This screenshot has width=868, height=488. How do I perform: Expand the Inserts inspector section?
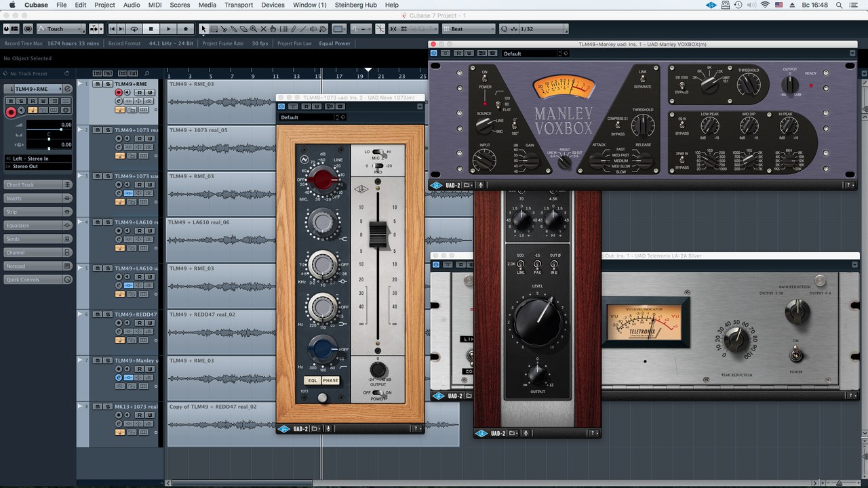(37, 199)
